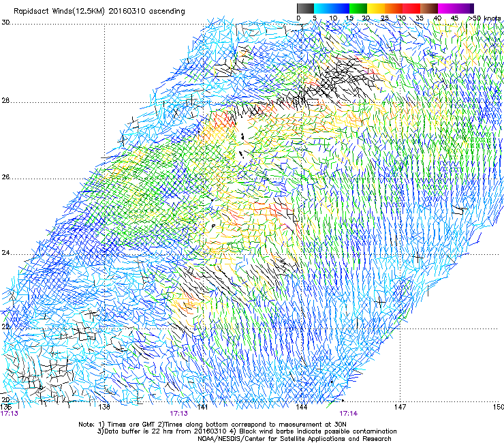Click the purple '17:14' timestamp

pos(349,414)
